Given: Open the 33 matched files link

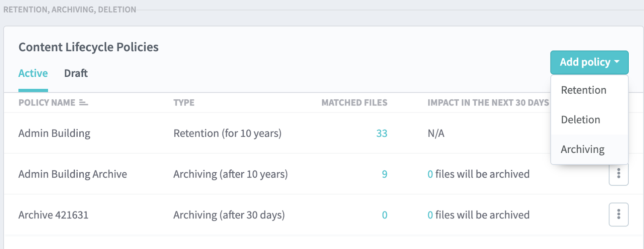Looking at the screenshot, I should click(x=382, y=133).
